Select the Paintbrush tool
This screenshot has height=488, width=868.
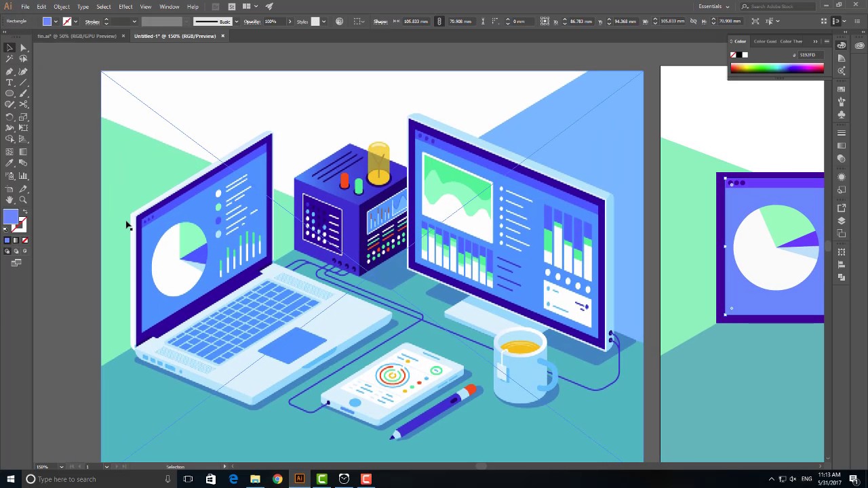[23, 94]
